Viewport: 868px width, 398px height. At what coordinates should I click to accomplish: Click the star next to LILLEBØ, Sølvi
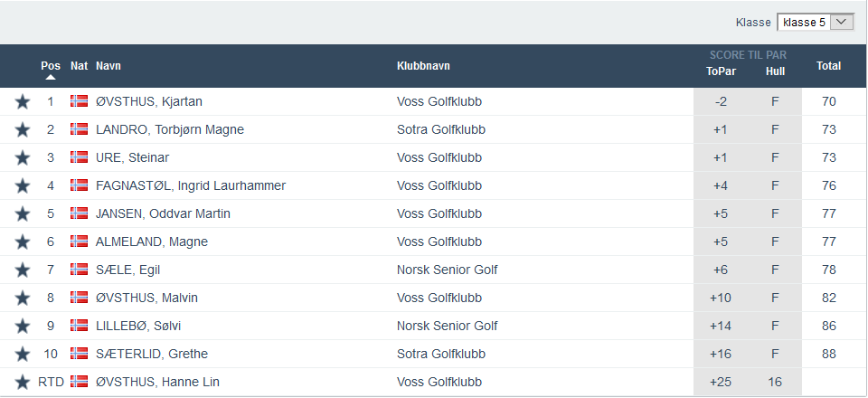(x=23, y=326)
